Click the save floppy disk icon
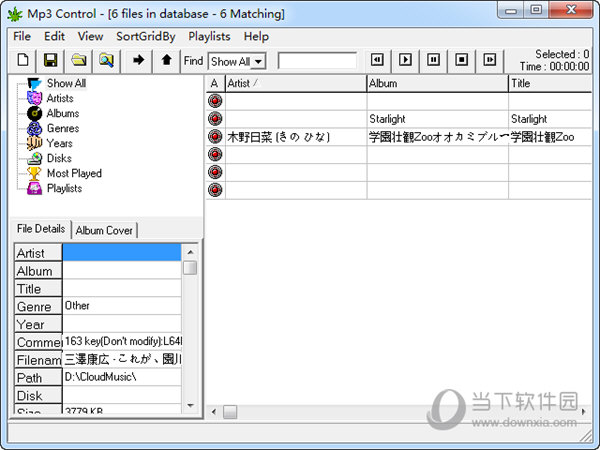 (51, 60)
